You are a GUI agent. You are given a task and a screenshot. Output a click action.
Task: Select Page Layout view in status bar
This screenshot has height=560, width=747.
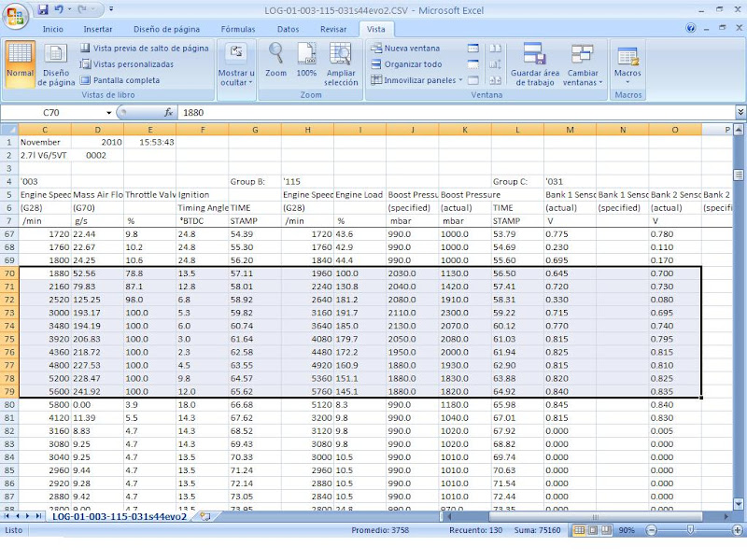click(x=594, y=529)
